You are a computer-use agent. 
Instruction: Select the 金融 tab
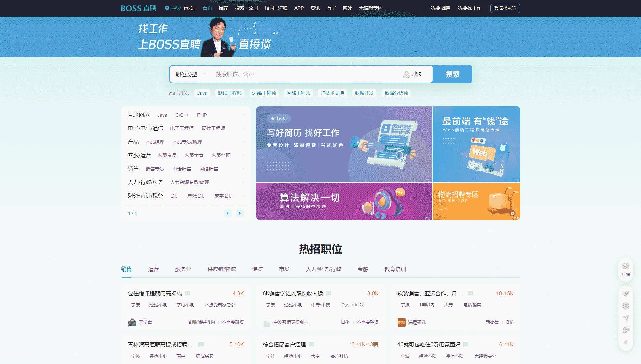point(363,269)
